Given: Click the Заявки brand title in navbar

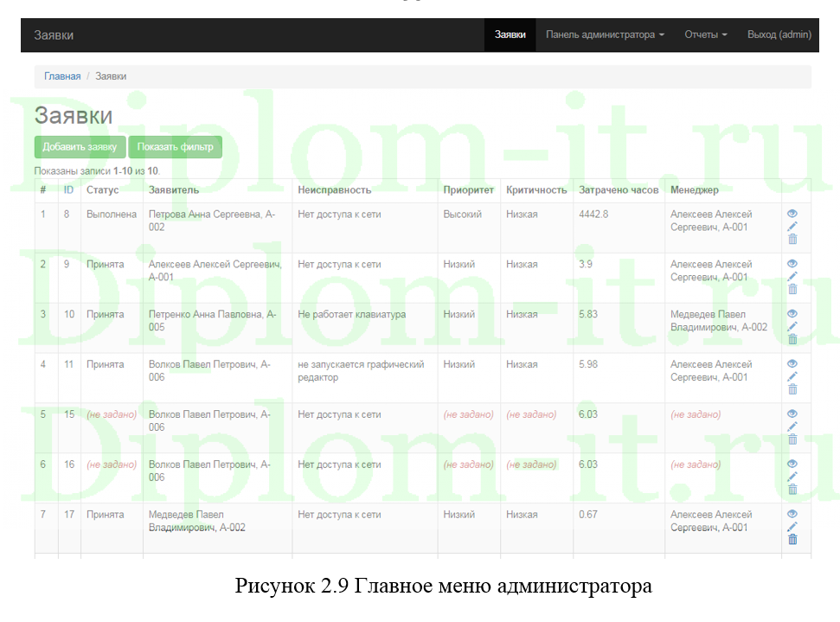Looking at the screenshot, I should (54, 35).
